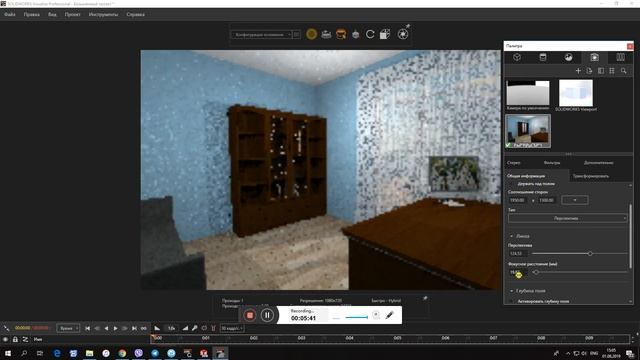This screenshot has width=640, height=360.
Task: Toggle loop playback icon
Action: pyautogui.click(x=144, y=328)
